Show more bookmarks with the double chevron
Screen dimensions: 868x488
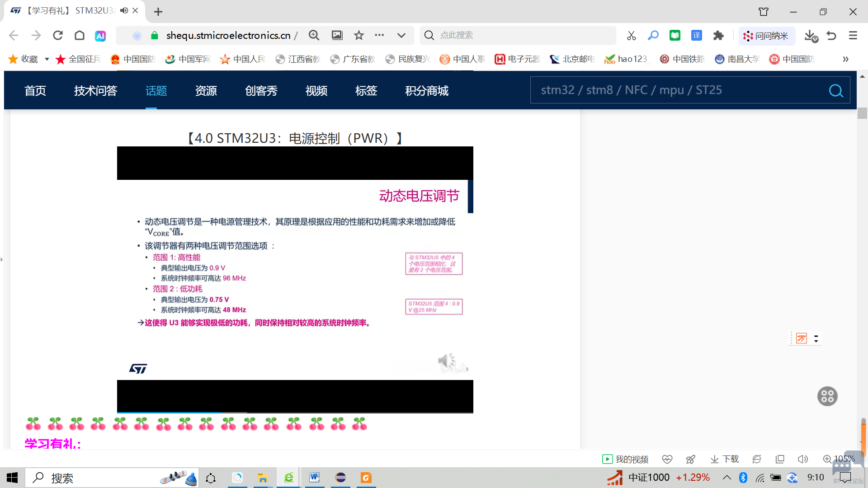[x=845, y=59]
